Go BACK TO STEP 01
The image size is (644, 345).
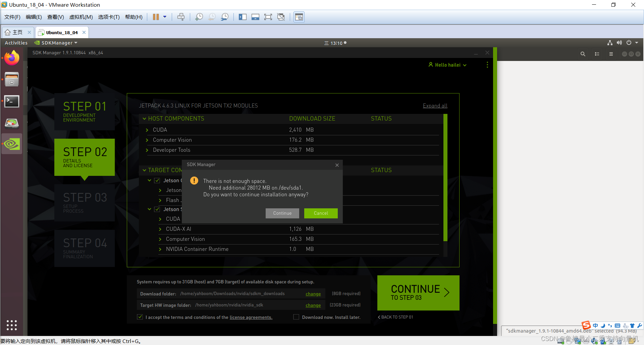(x=395, y=317)
